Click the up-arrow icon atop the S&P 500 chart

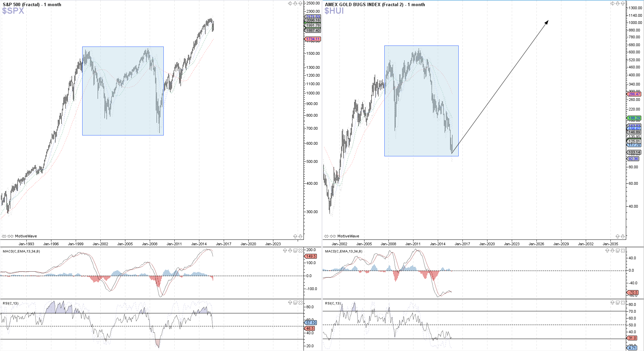[x=300, y=3]
